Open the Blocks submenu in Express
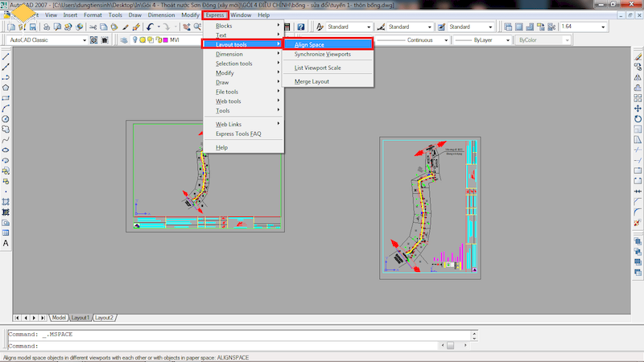644x362 pixels. coord(244,26)
